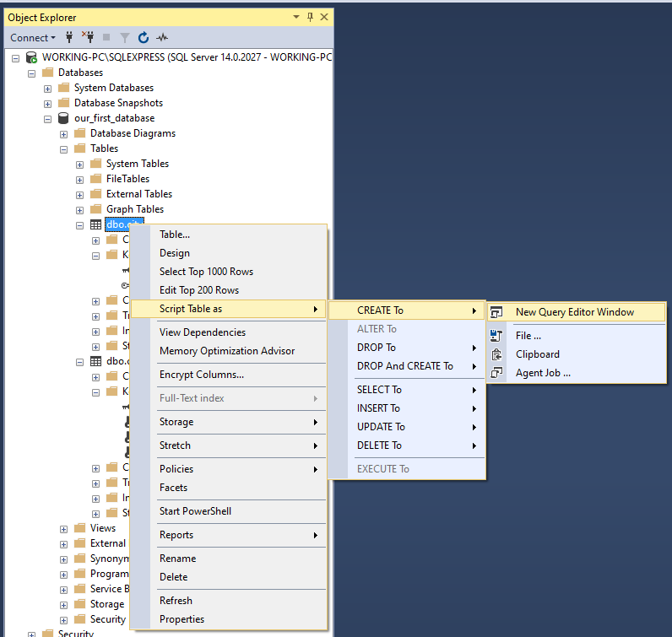Choose Edit Top 200 Rows
Image resolution: width=672 pixels, height=637 pixels.
[229, 290]
